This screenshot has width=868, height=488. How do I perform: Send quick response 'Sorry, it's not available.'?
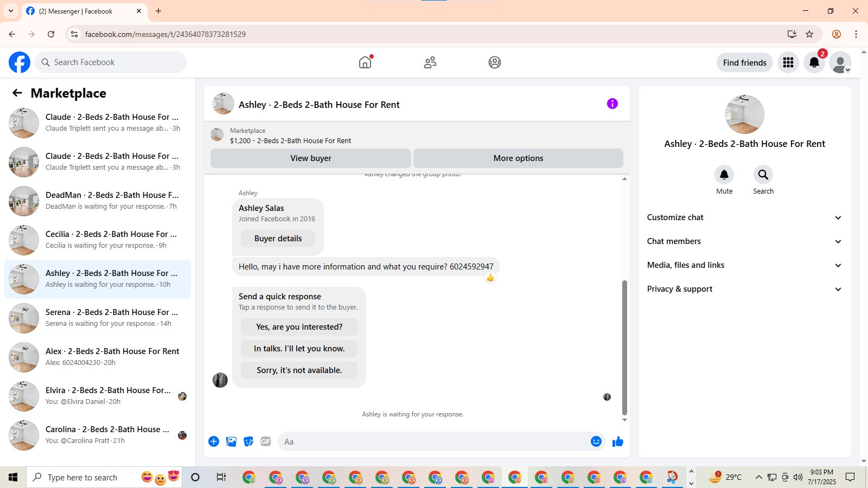coord(299,370)
